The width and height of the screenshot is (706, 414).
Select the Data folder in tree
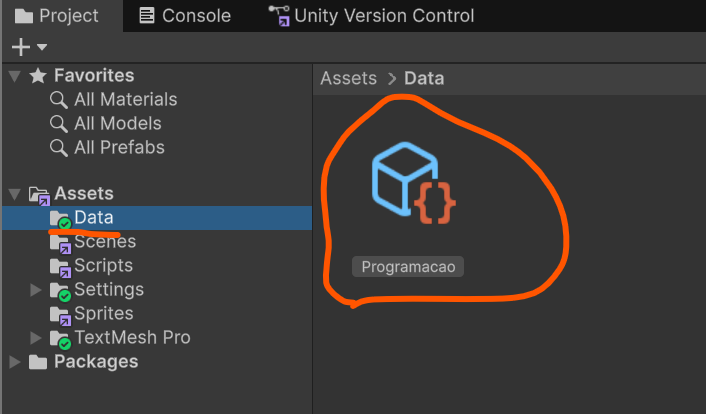pyautogui.click(x=93, y=218)
